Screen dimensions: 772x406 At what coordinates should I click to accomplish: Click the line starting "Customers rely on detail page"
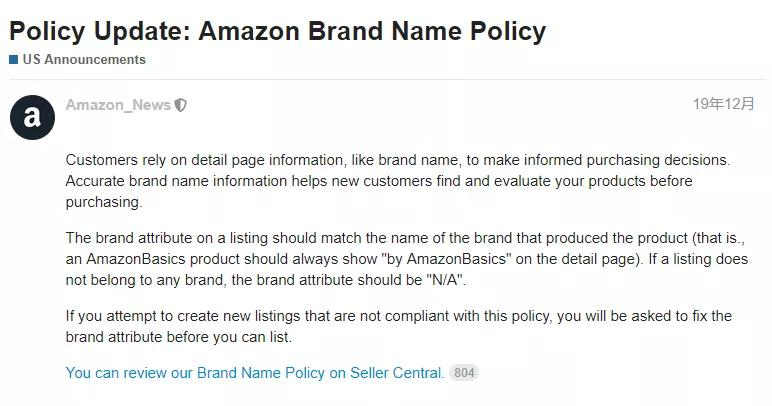[398, 160]
